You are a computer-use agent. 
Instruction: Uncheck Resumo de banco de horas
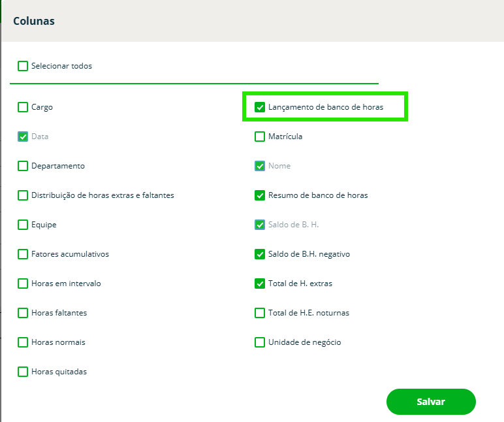(x=260, y=195)
